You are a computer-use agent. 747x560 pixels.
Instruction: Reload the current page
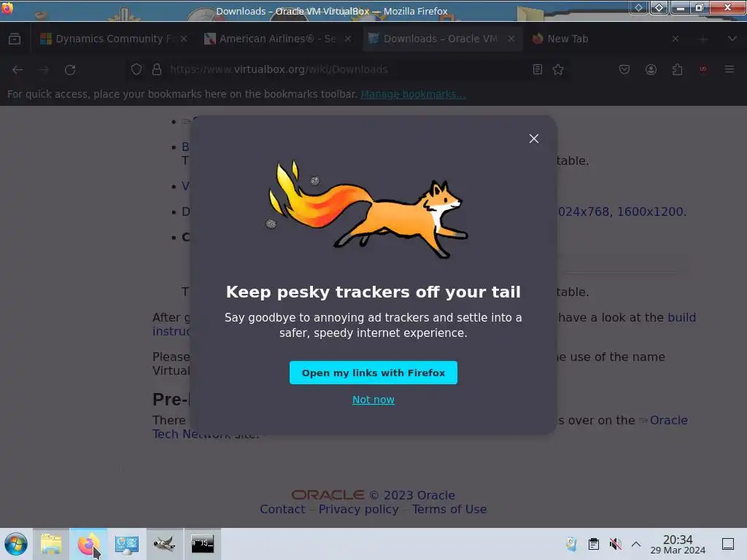(70, 69)
